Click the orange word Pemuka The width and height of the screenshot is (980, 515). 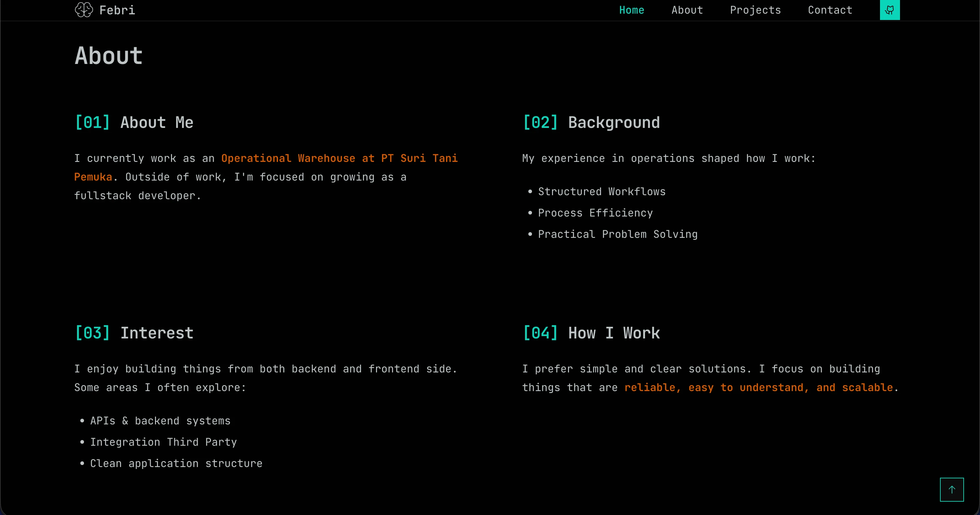93,177
